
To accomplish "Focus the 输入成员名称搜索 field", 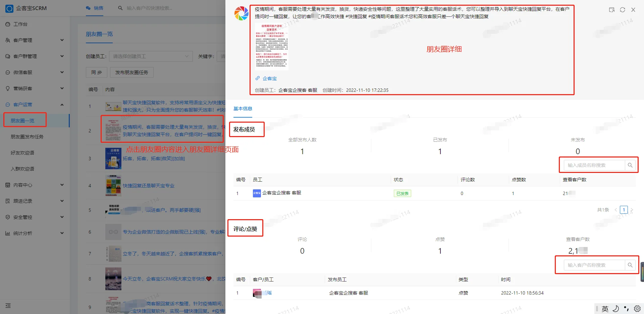I will click(594, 165).
